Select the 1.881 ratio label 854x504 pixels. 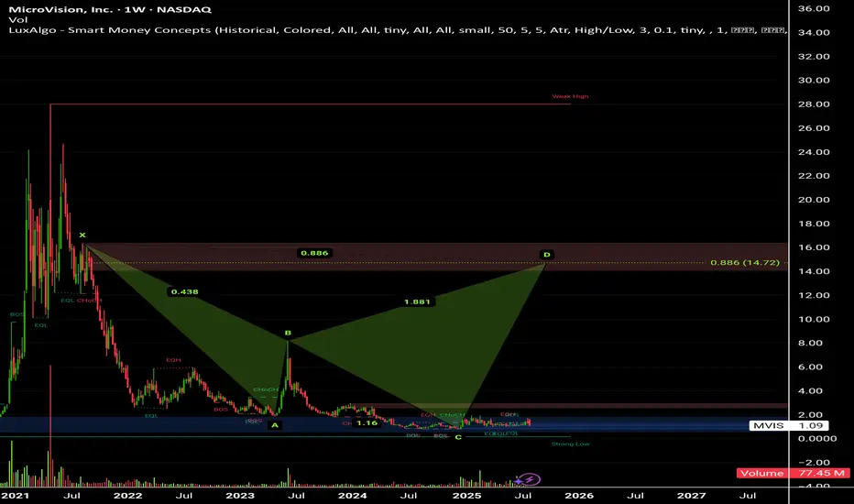click(417, 301)
